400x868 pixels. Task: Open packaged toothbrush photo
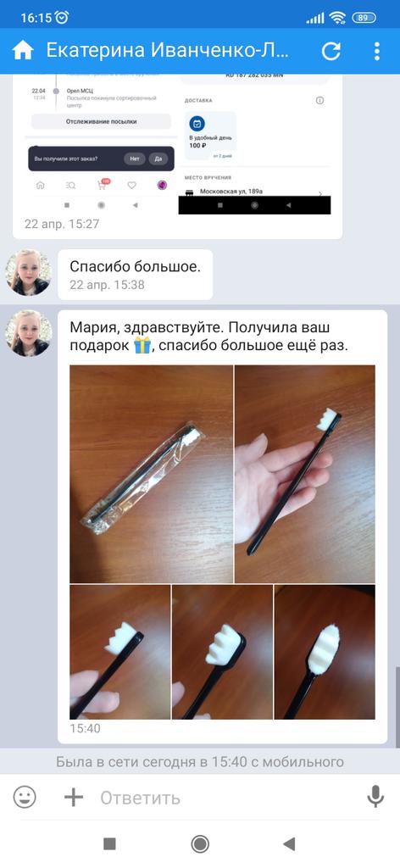(x=151, y=474)
